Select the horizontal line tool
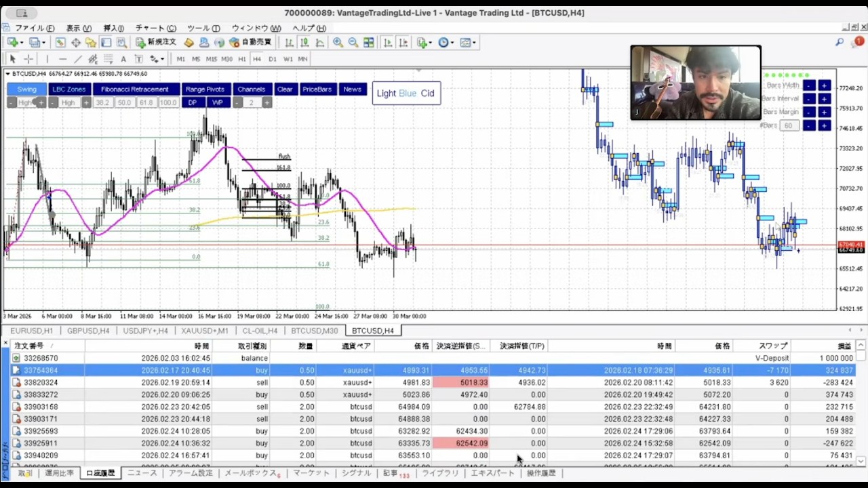The width and height of the screenshot is (868, 488). tap(63, 59)
